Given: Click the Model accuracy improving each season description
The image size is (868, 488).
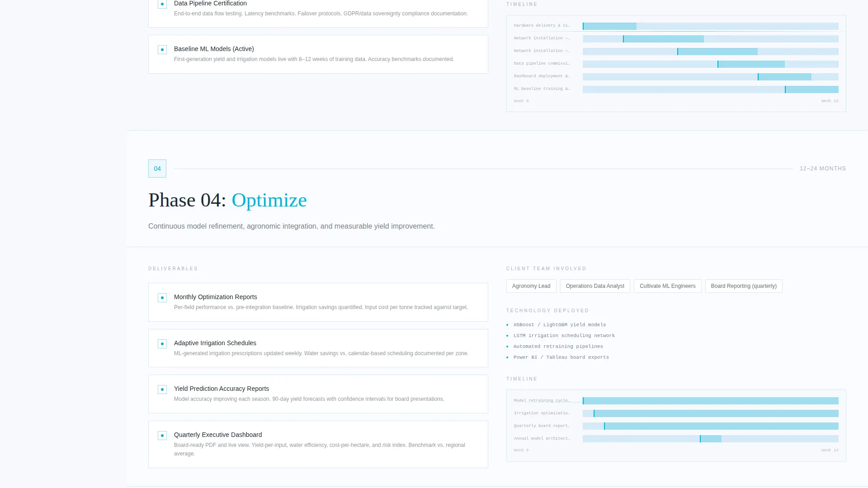Looking at the screenshot, I should click(x=309, y=399).
